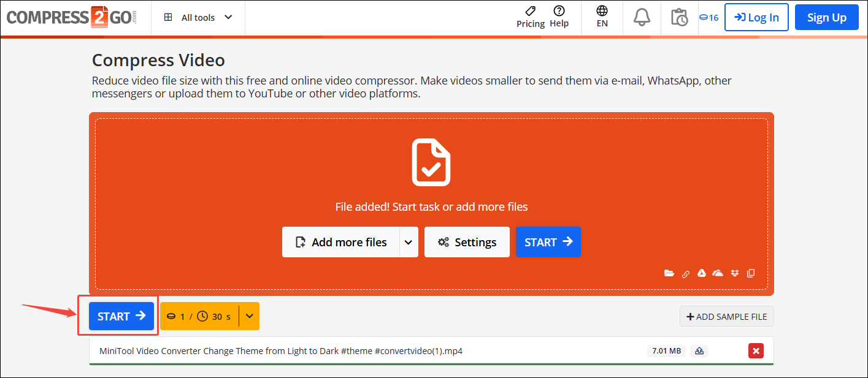
Task: Open the Pricing page
Action: point(530,17)
